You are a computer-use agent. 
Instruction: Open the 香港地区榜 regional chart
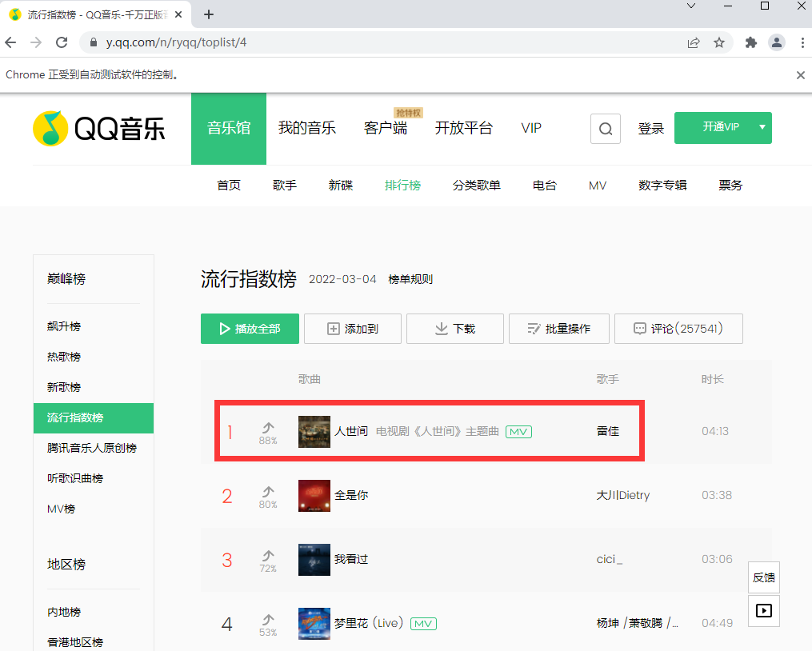pos(75,642)
